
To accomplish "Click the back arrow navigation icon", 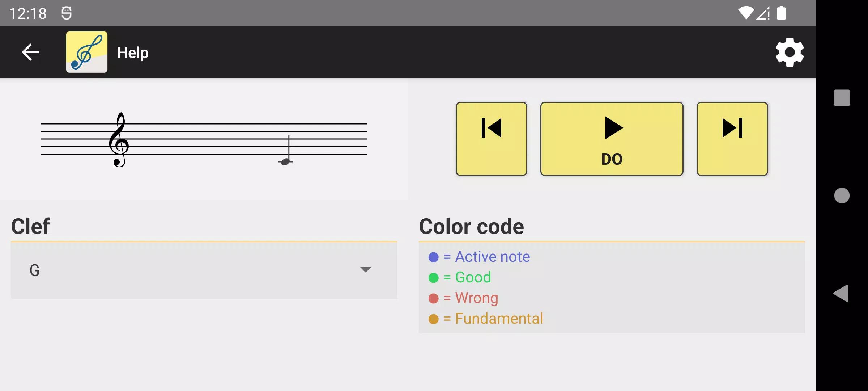I will [x=30, y=52].
